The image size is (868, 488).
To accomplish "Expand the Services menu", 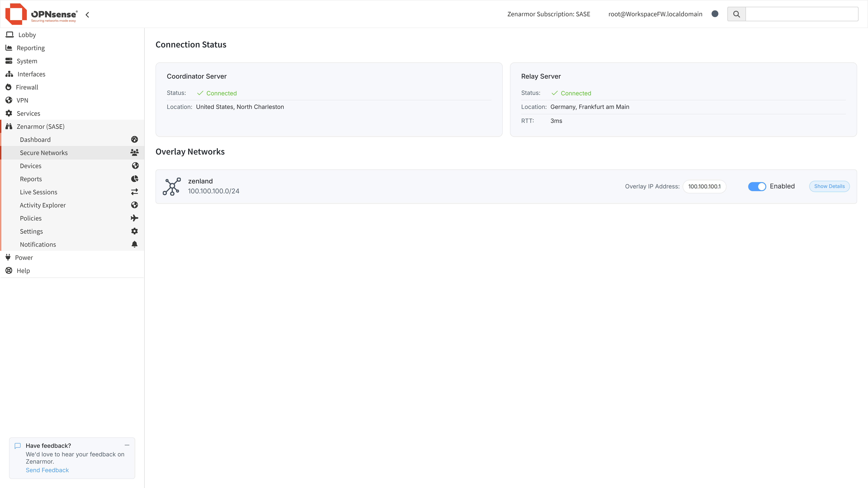I will [x=72, y=114].
